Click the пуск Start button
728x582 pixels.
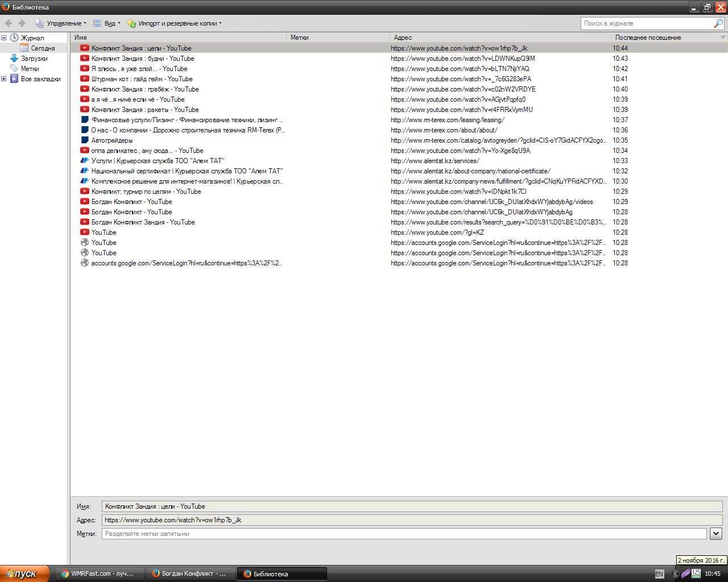click(x=24, y=573)
